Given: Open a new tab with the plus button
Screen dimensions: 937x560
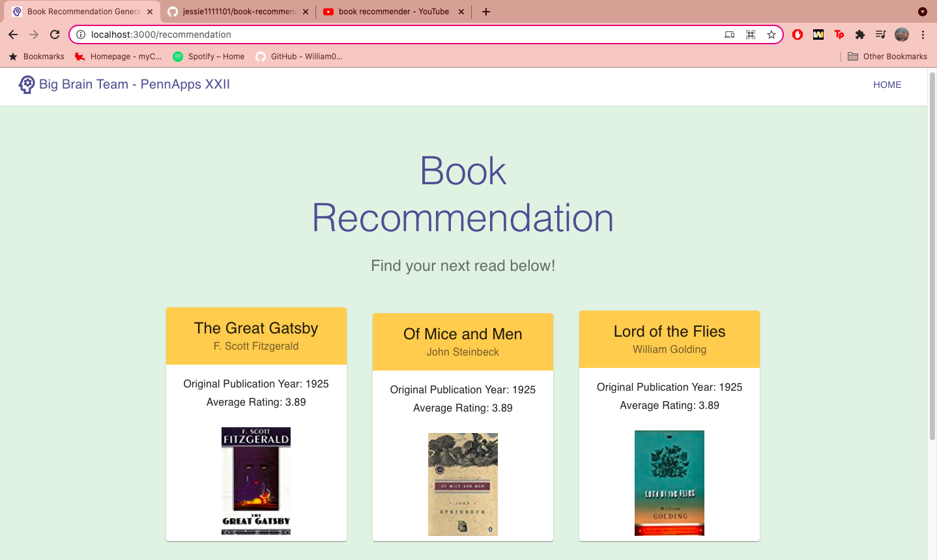Looking at the screenshot, I should 486,12.
